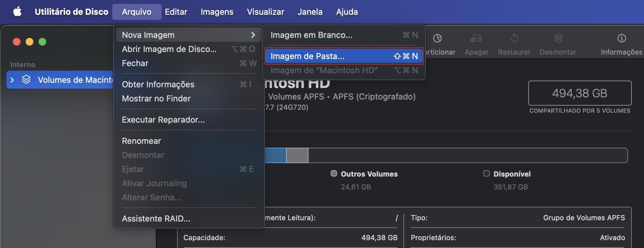Open the Visualizar menu

265,12
